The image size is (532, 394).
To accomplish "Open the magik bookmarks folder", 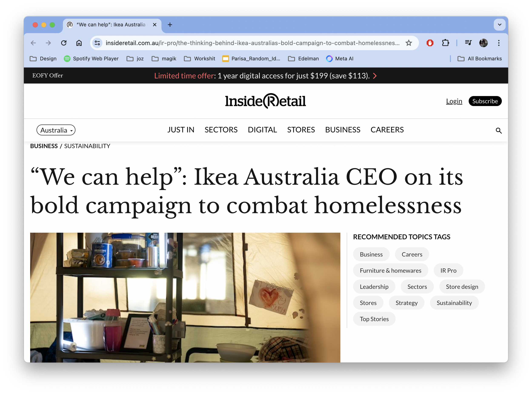I will [164, 59].
